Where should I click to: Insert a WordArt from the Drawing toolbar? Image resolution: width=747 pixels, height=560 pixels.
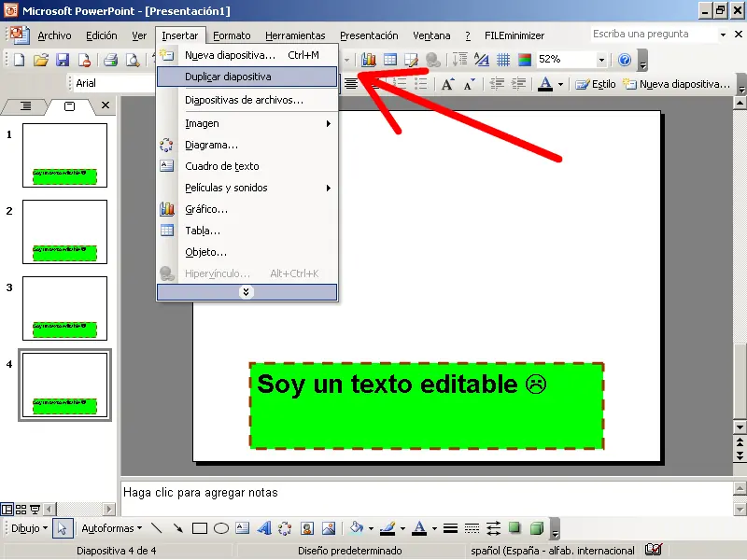tap(264, 527)
